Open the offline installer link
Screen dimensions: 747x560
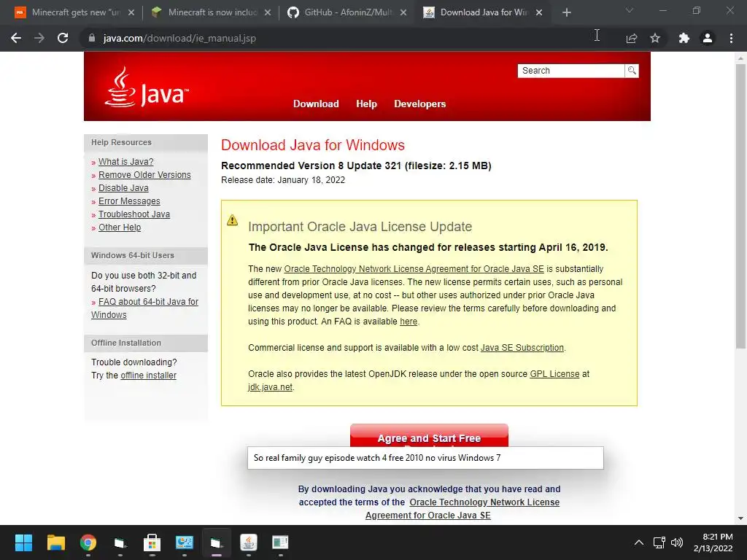click(x=148, y=376)
